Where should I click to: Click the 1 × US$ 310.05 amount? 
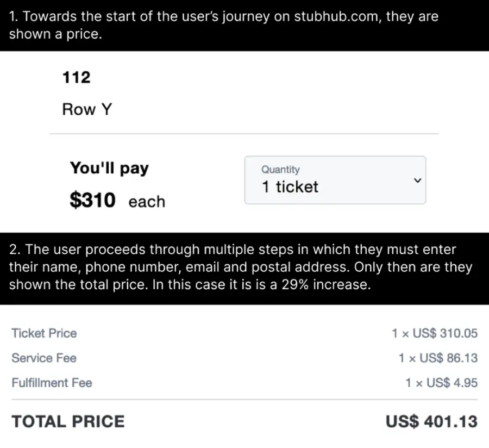click(435, 333)
